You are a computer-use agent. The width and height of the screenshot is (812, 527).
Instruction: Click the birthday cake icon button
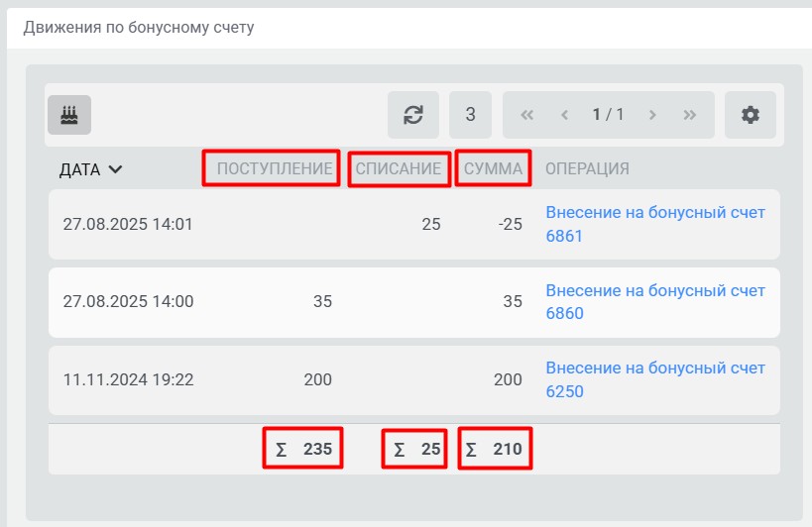tap(69, 115)
